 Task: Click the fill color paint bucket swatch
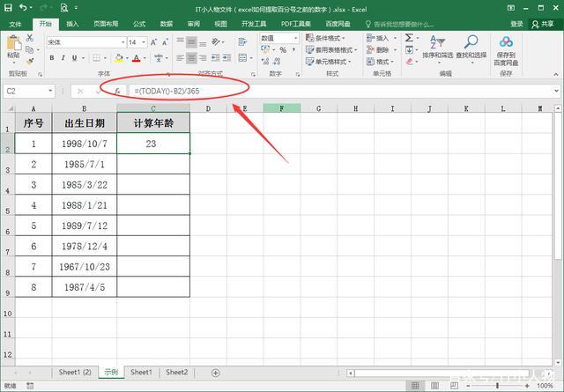click(119, 57)
